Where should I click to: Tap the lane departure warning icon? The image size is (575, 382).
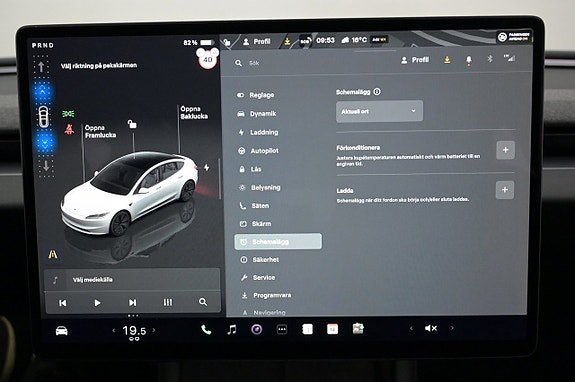(53, 254)
